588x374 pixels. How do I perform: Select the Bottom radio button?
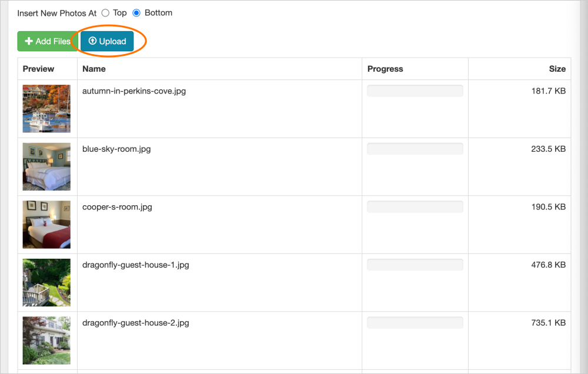(137, 13)
